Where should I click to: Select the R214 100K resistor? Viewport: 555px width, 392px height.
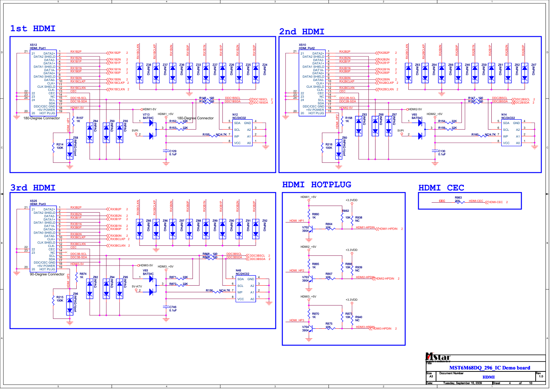(x=53, y=148)
